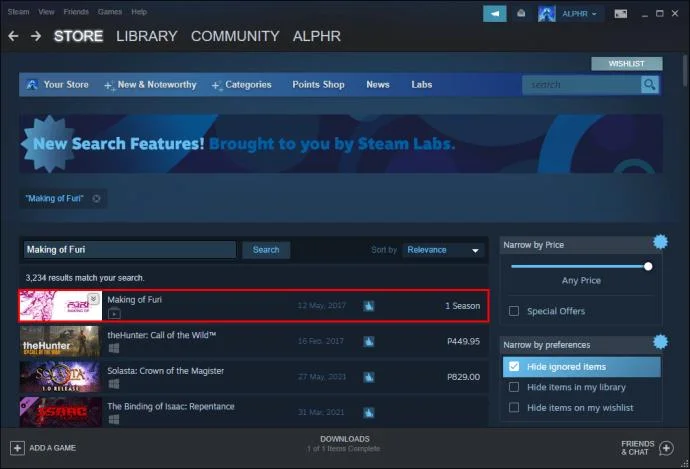690x469 pixels.
Task: Enable the Special Offers checkbox
Action: tap(514, 311)
